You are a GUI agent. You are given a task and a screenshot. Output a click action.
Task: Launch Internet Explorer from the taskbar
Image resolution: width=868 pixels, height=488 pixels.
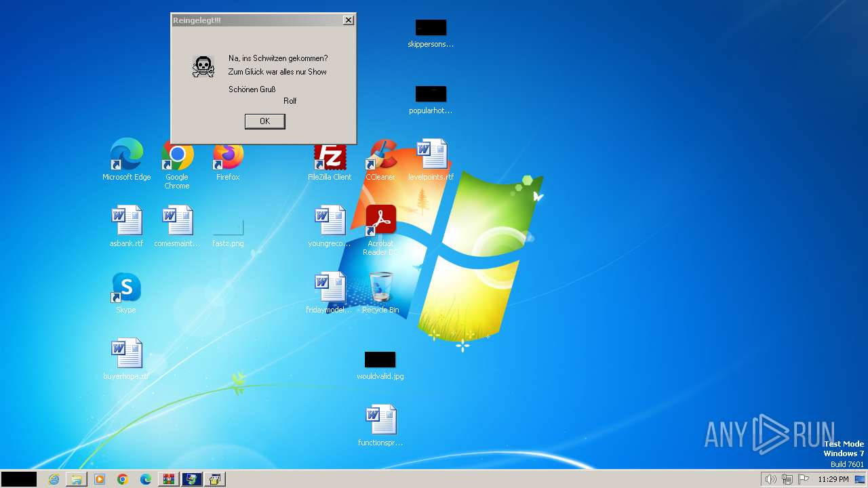pyautogui.click(x=54, y=479)
